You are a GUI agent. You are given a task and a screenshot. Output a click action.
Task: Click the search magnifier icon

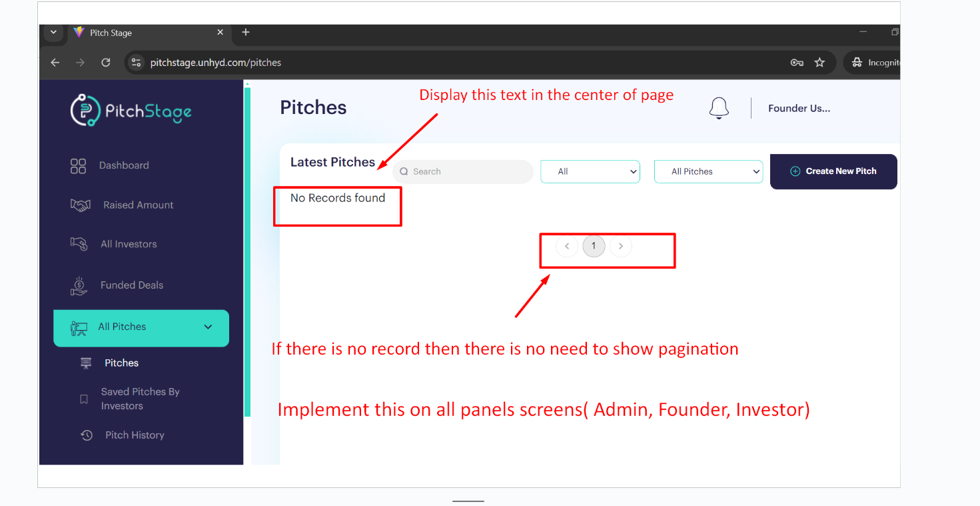(404, 171)
